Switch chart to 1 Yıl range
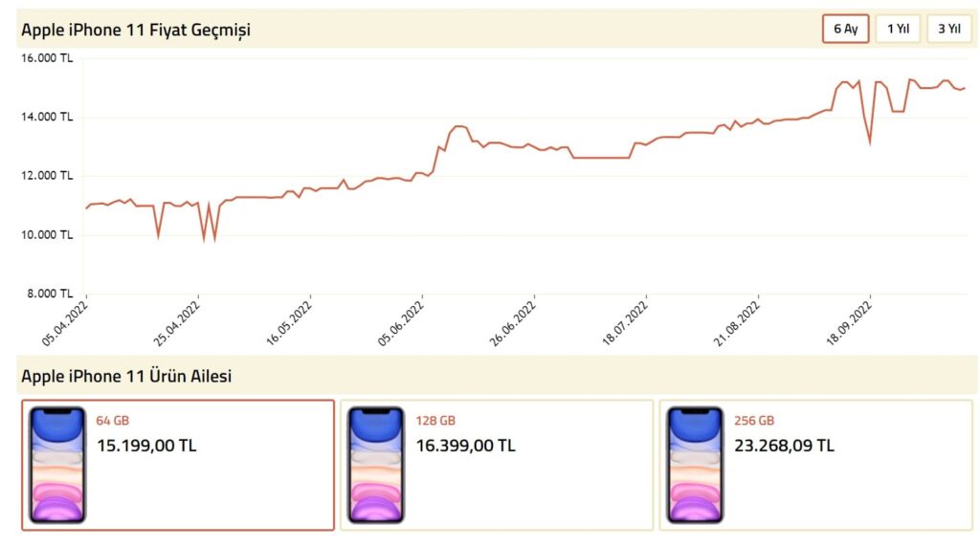980x547 pixels. click(x=898, y=29)
